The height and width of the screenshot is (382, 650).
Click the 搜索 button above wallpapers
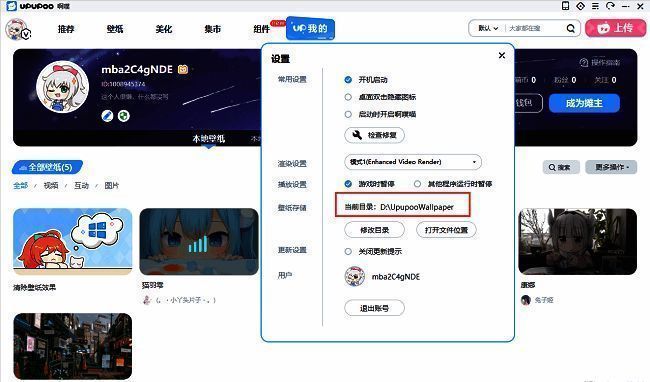(561, 167)
